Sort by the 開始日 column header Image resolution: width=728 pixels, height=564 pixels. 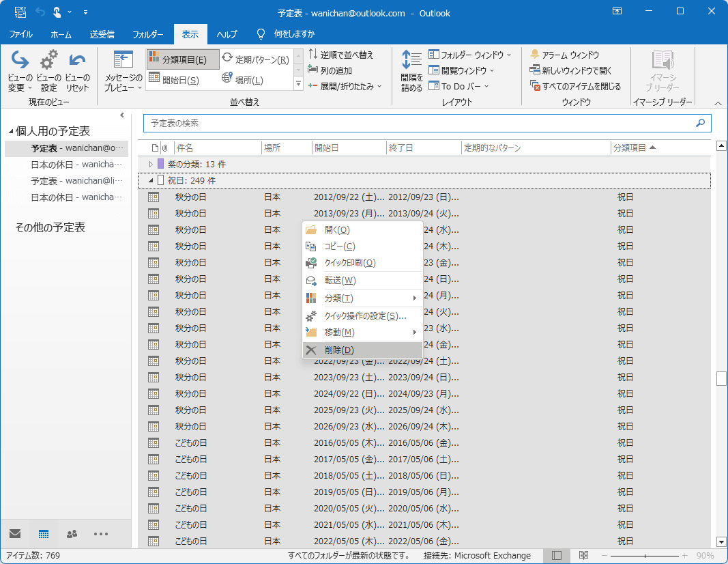pyautogui.click(x=349, y=147)
